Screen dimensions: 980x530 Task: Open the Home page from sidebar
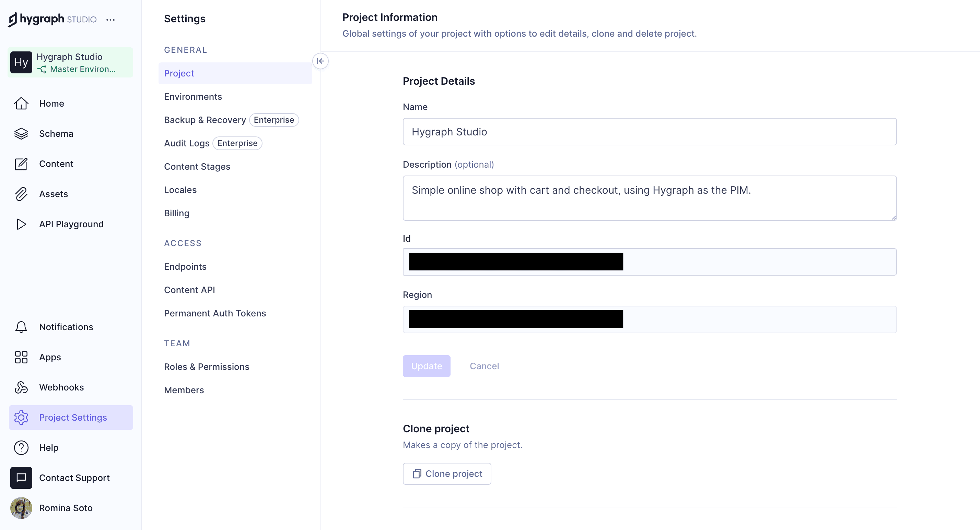pyautogui.click(x=51, y=103)
